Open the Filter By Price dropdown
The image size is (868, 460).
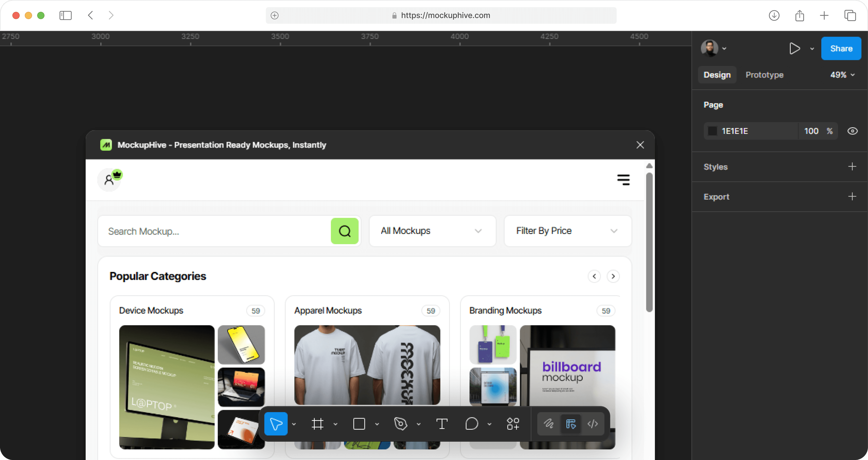point(567,231)
